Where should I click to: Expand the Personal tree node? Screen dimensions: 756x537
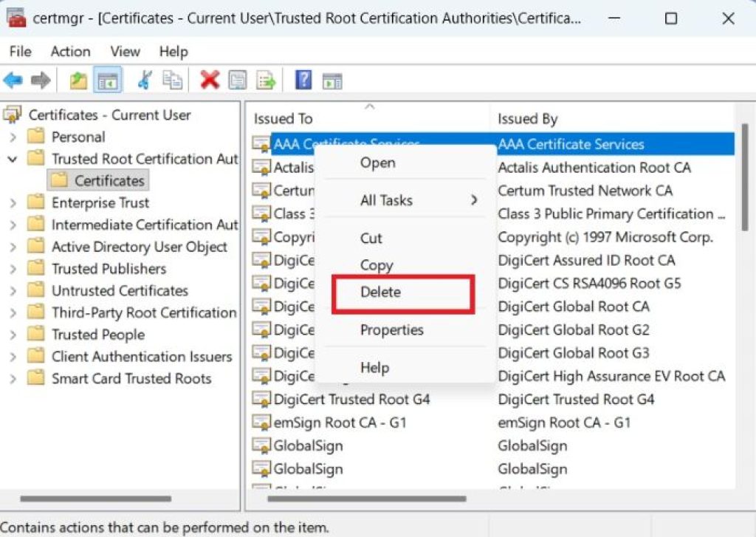[13, 137]
